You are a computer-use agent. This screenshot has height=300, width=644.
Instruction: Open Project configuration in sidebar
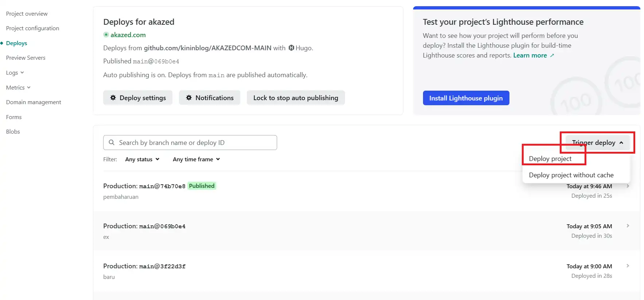pos(32,28)
